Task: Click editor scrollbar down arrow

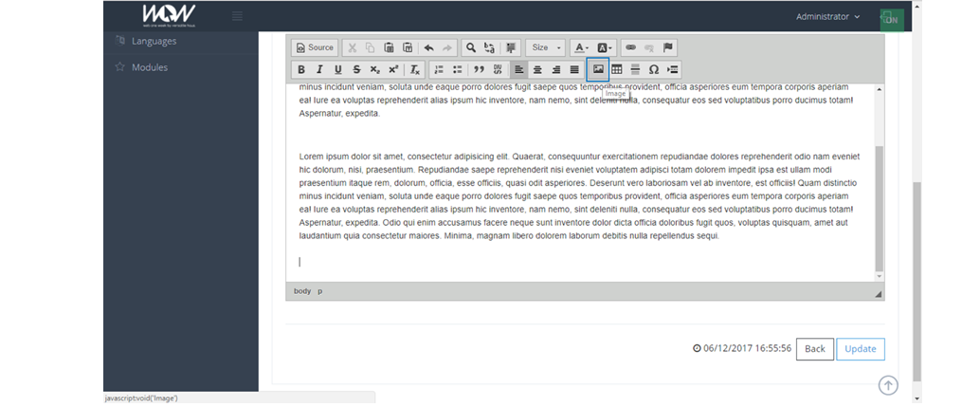Action: tap(880, 276)
